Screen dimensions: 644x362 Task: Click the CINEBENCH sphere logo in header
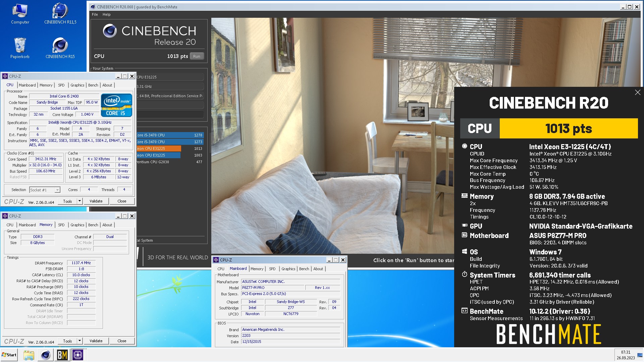[110, 31]
